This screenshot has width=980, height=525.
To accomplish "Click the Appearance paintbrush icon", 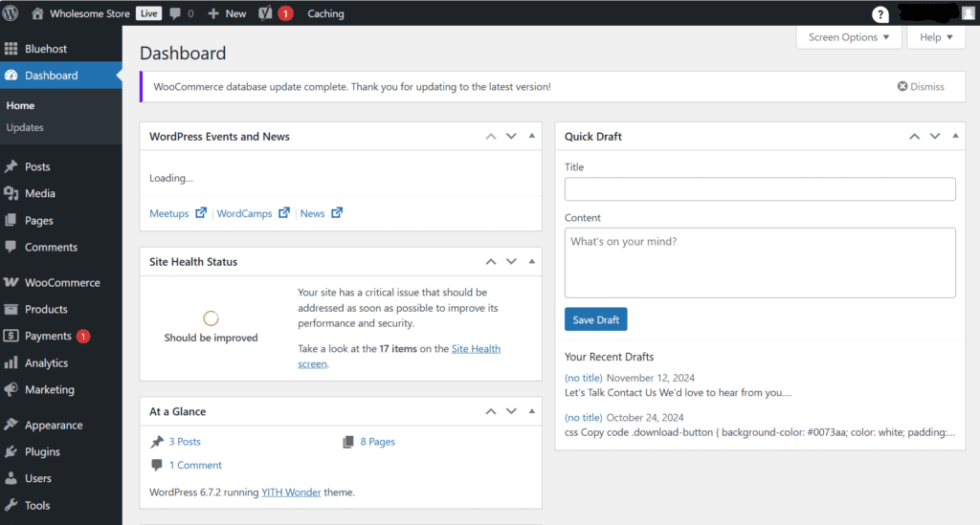I will coord(11,425).
